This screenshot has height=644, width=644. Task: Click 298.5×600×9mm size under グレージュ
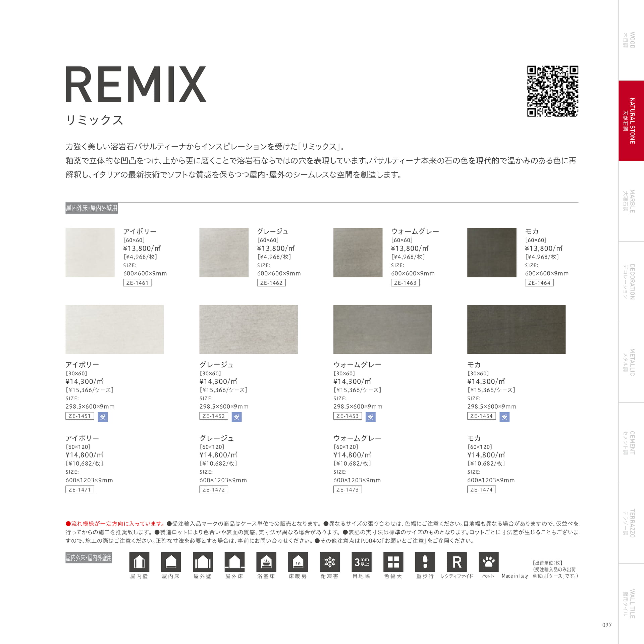(224, 407)
